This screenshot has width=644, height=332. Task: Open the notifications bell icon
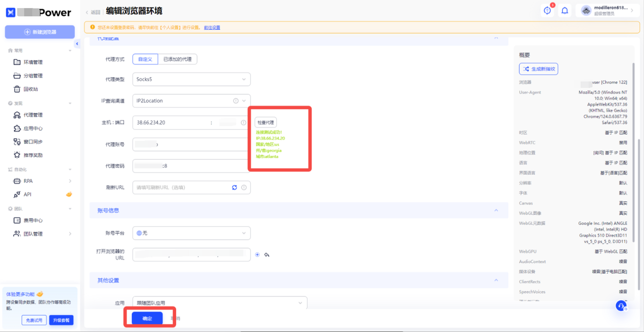pos(565,11)
